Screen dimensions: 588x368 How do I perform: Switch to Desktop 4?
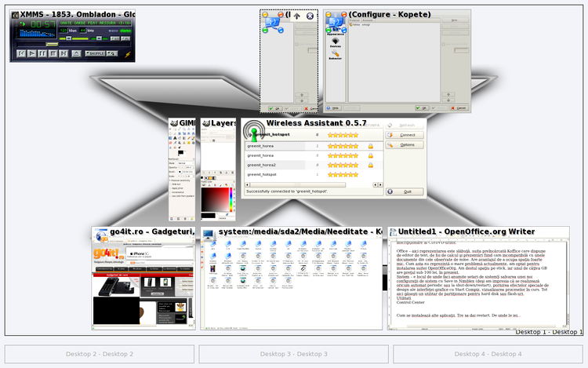488,354
